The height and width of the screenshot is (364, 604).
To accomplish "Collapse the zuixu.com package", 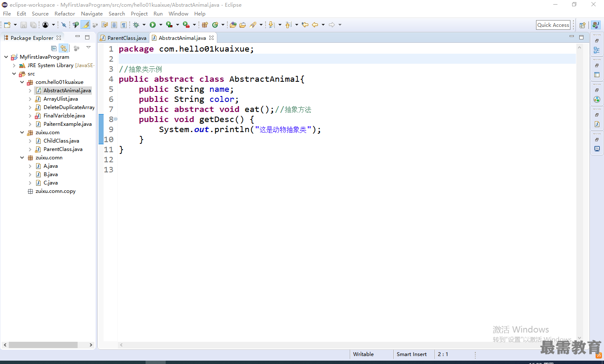I will [22, 133].
